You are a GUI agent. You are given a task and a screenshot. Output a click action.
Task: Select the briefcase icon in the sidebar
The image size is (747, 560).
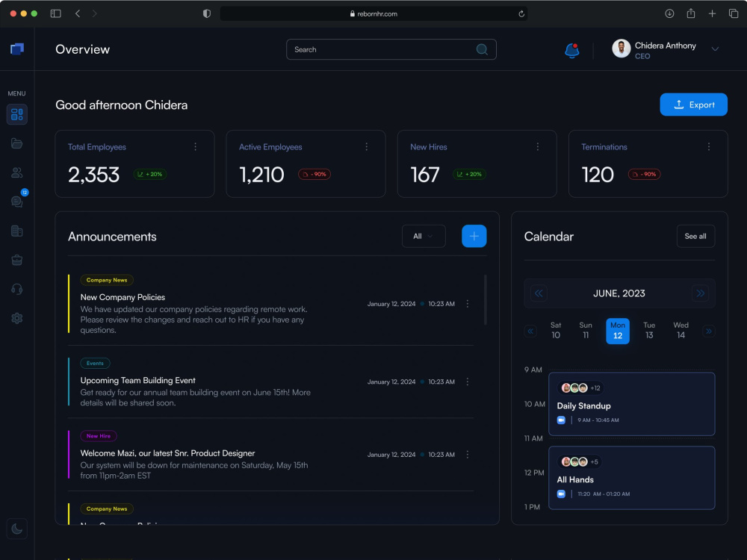[x=16, y=260]
